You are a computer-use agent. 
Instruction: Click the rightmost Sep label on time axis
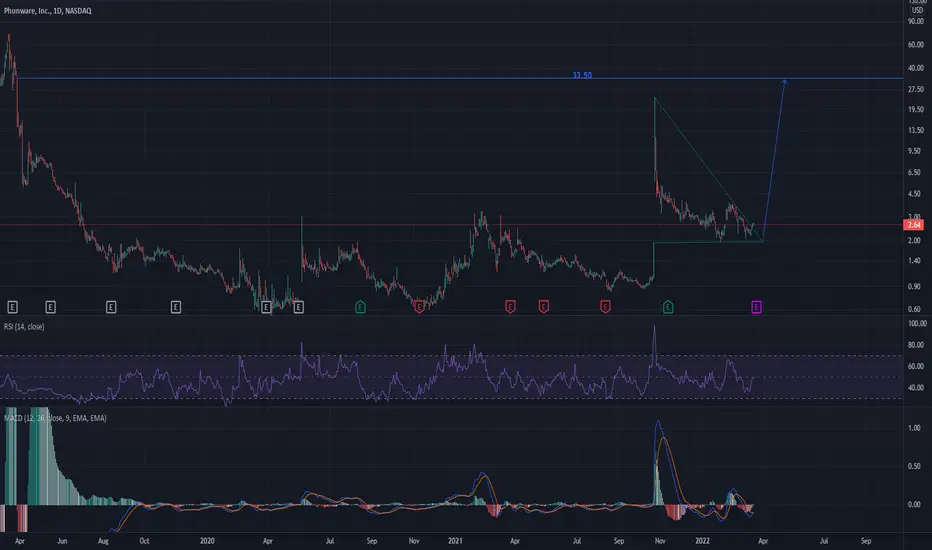tap(866, 541)
